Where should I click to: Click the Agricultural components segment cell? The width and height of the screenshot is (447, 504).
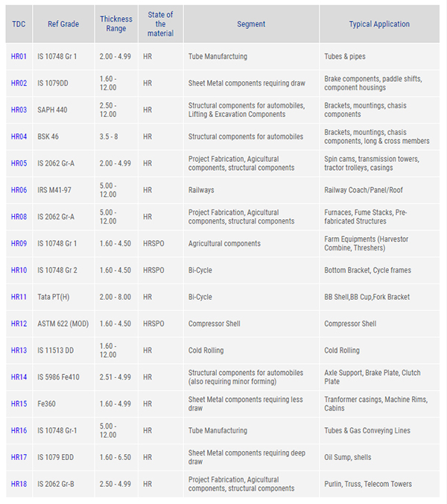tap(251, 243)
